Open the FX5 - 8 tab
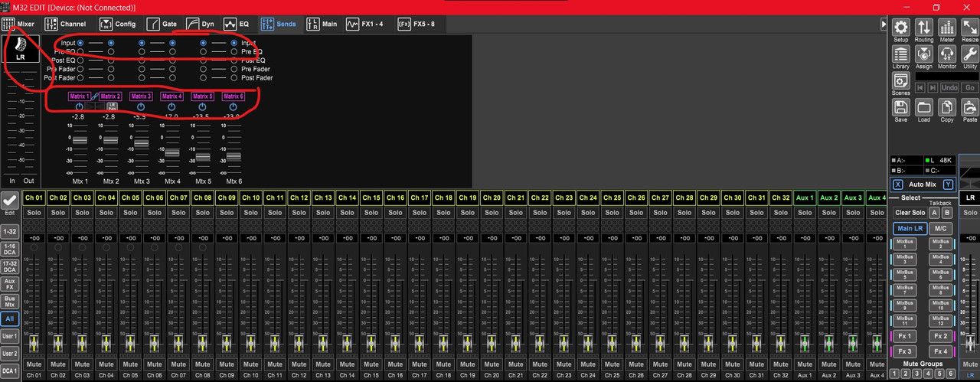The width and height of the screenshot is (980, 382). (416, 24)
